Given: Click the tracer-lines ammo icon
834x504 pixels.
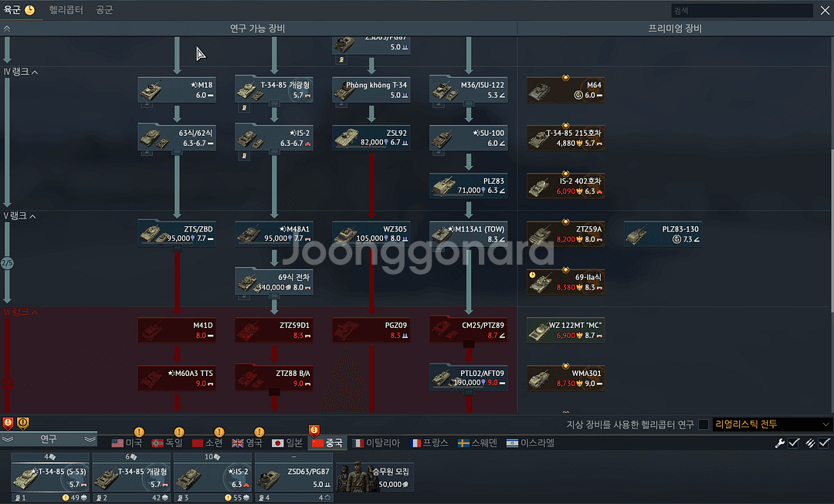Looking at the screenshot, I should 810,443.
